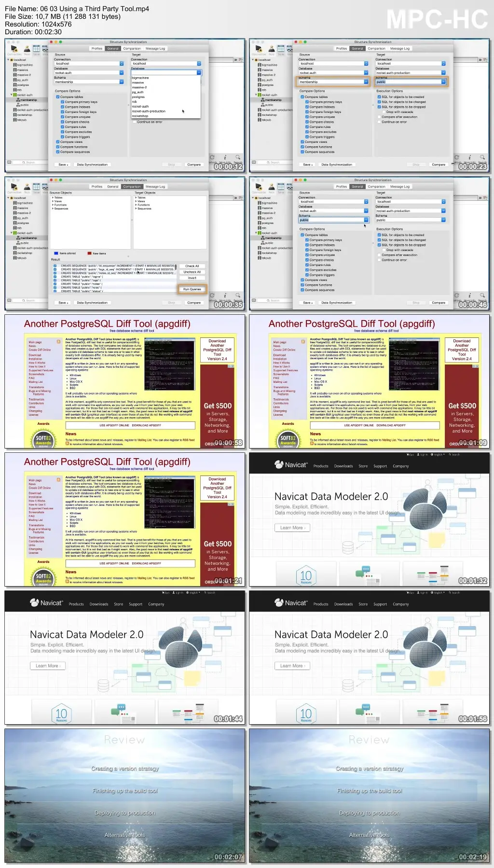Viewport: 494px width, 868px height.
Task: Open the Save dropdown button in 00:00:35 frame
Action: click(62, 303)
